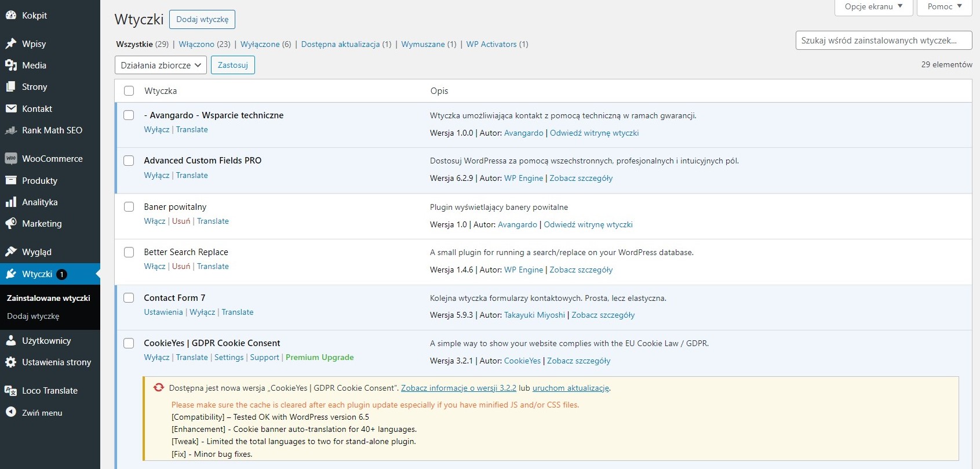Viewport: 980px width, 469px height.
Task: Click the 29 elementów count text
Action: pos(946,65)
